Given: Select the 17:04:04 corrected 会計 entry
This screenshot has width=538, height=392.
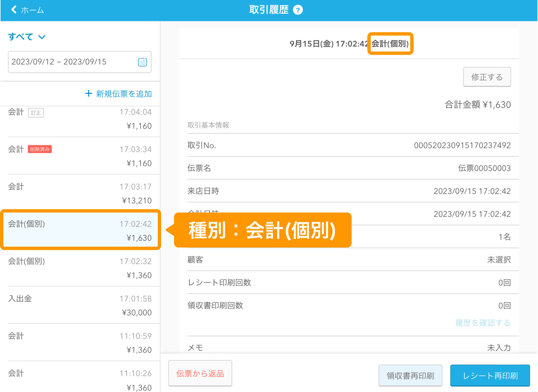Looking at the screenshot, I should [80, 119].
